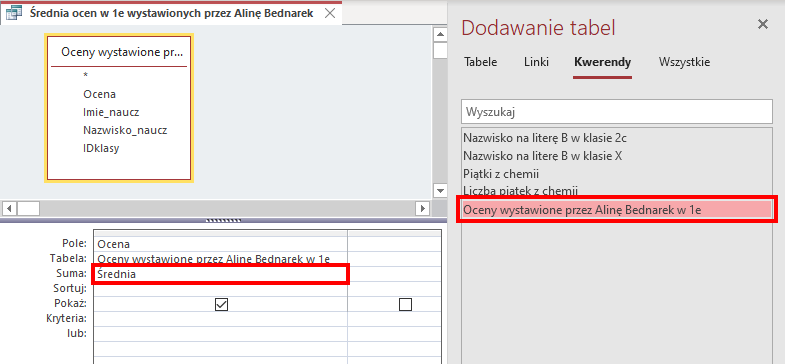Click the vertical scrollbar thumb in design pane
785x364 pixels.
[x=440, y=51]
